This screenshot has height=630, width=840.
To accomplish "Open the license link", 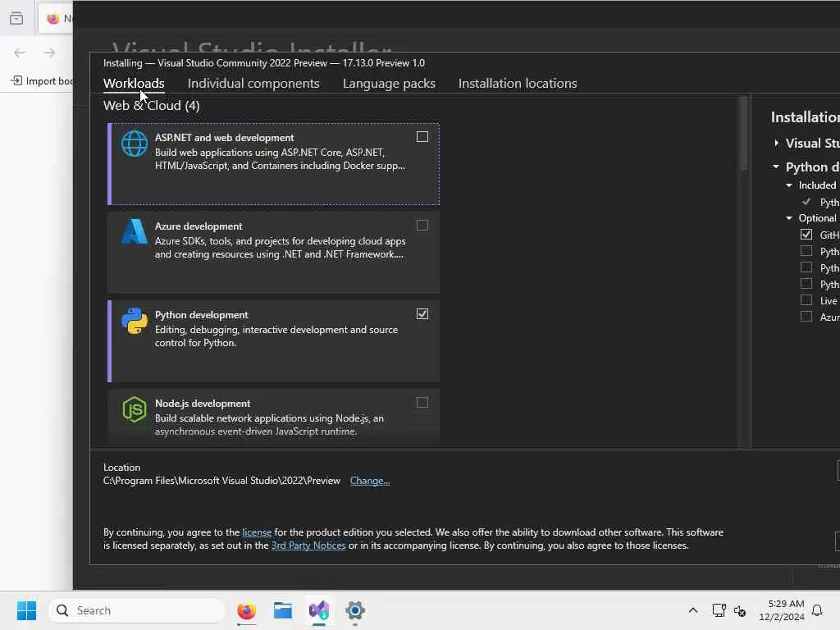I will (x=257, y=532).
